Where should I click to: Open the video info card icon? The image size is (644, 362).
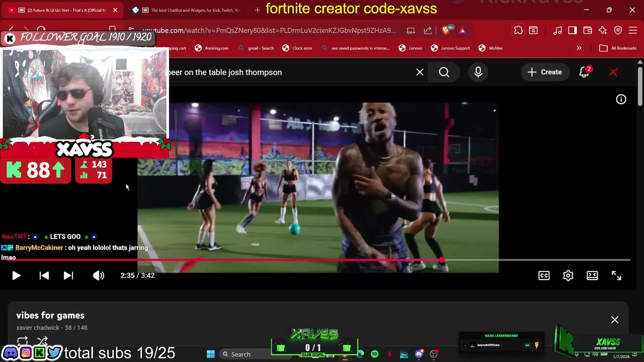[621, 100]
